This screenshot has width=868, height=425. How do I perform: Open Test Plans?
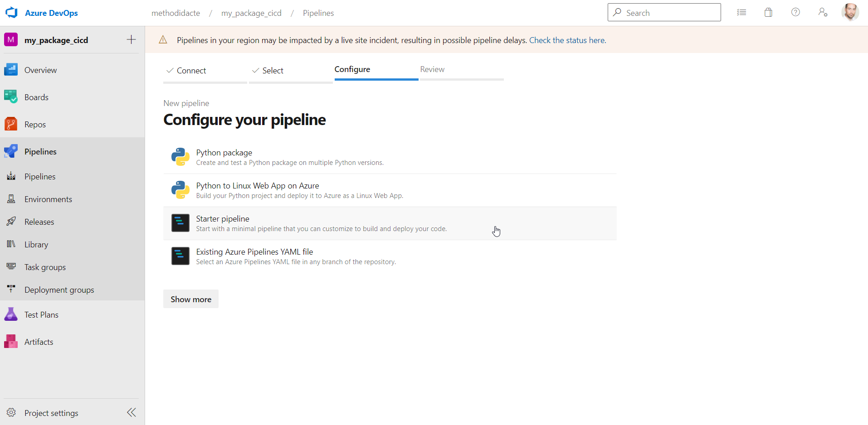point(41,314)
